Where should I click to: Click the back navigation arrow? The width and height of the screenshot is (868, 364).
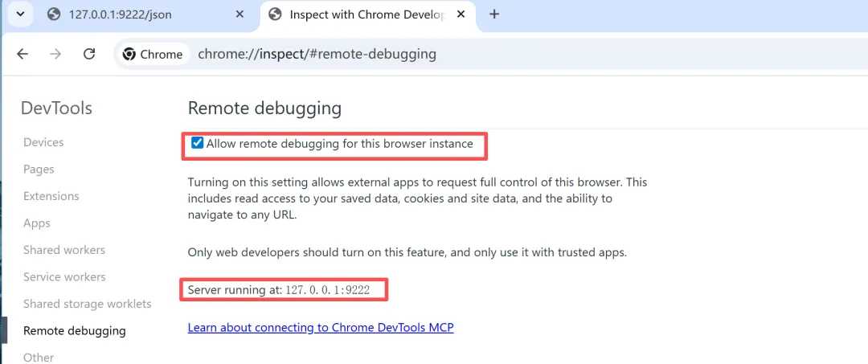(x=23, y=54)
